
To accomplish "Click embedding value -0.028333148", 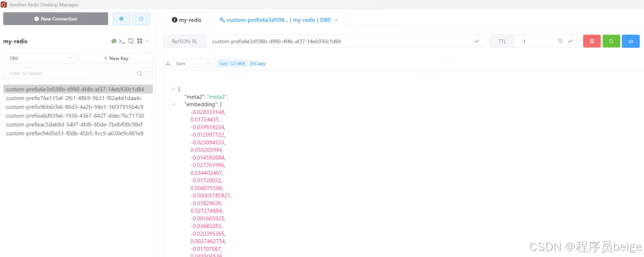I will tap(208, 112).
